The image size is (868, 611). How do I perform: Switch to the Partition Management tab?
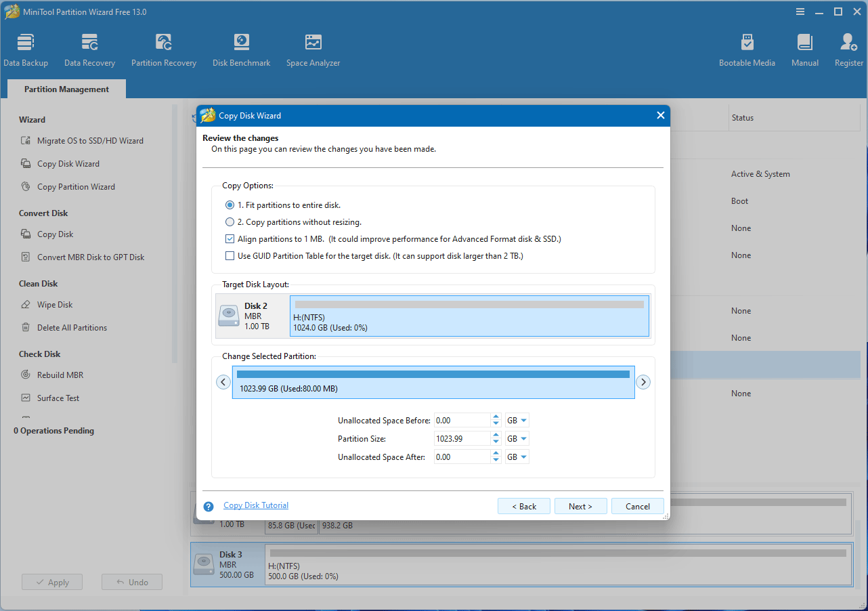click(66, 89)
